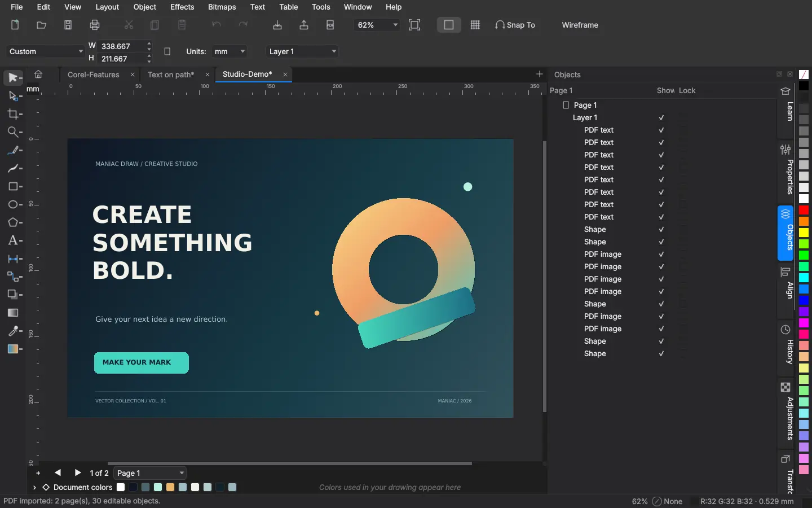The width and height of the screenshot is (812, 508).
Task: Open the Effects menu
Action: 182,7
